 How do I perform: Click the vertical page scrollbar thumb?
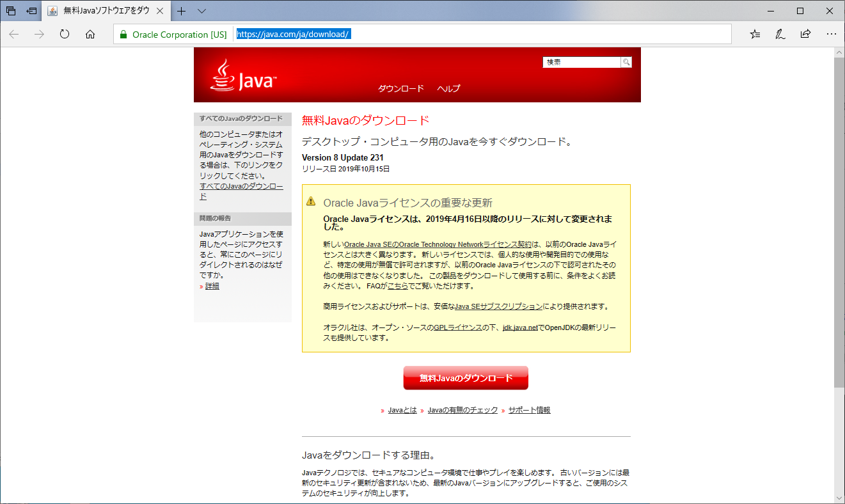[839, 222]
